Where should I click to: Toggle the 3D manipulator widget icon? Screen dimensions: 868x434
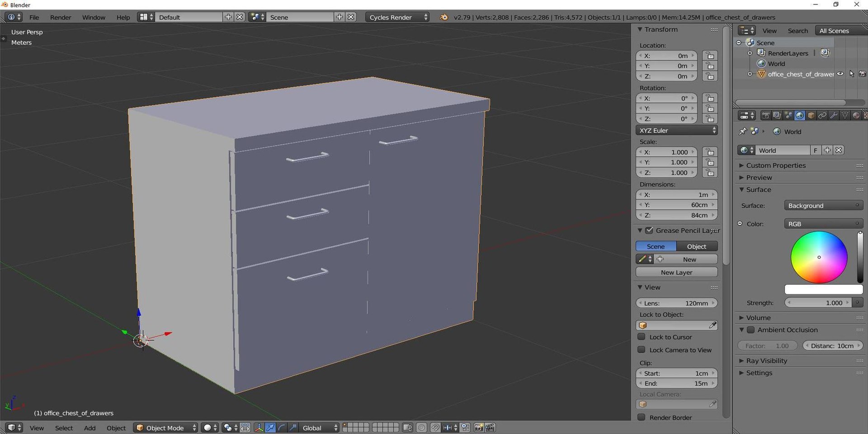(259, 428)
